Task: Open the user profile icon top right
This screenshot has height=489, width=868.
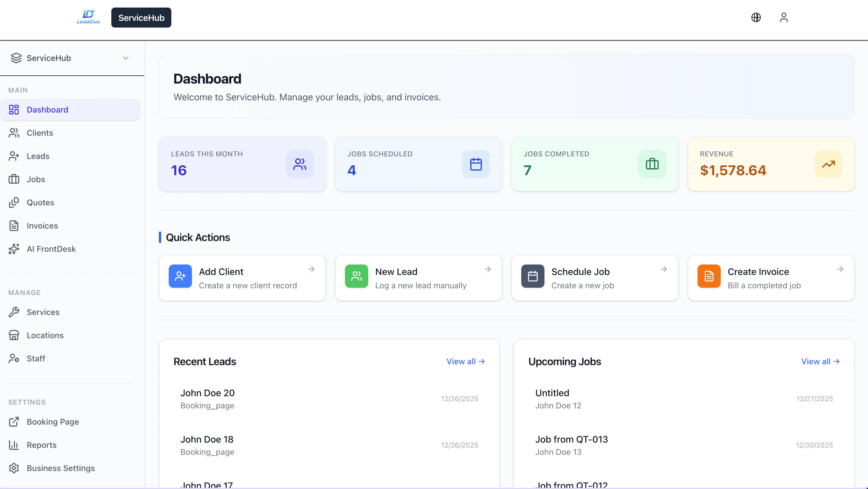Action: point(784,17)
